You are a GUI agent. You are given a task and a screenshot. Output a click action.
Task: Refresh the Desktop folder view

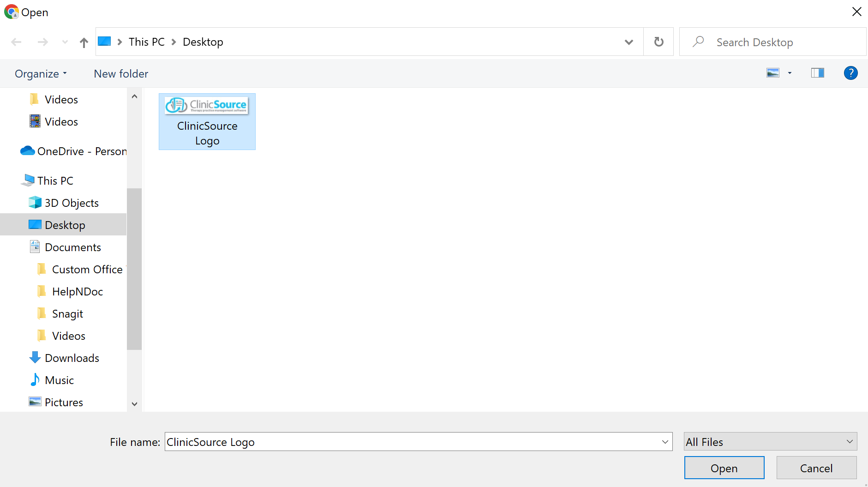659,42
